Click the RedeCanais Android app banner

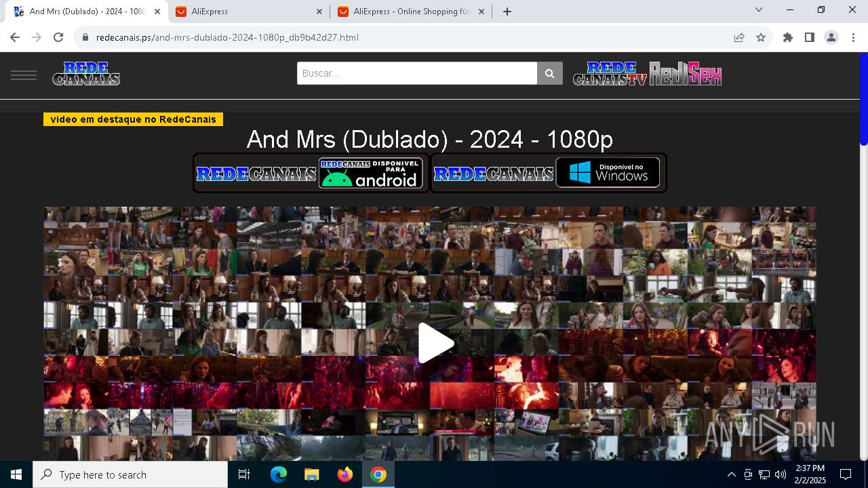311,173
